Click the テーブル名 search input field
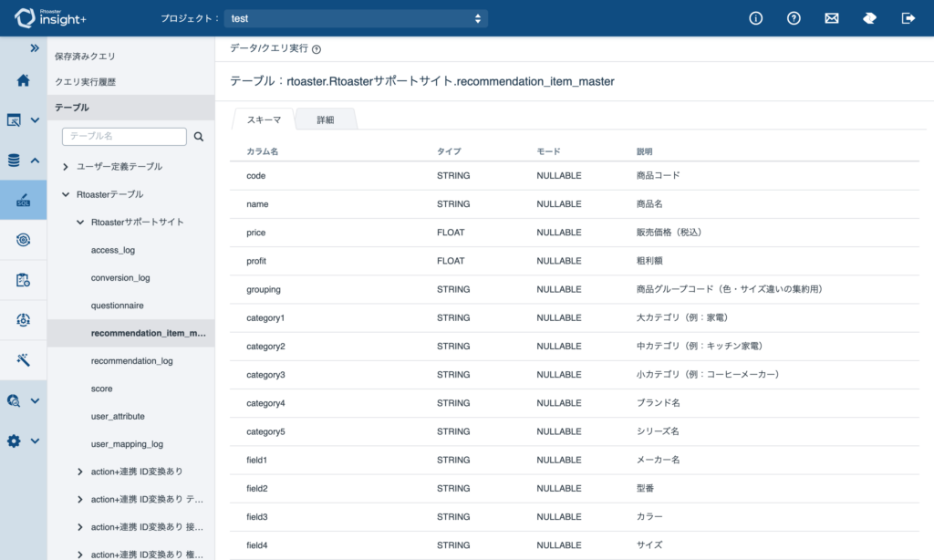Screen dimensions: 934x560 (x=124, y=137)
